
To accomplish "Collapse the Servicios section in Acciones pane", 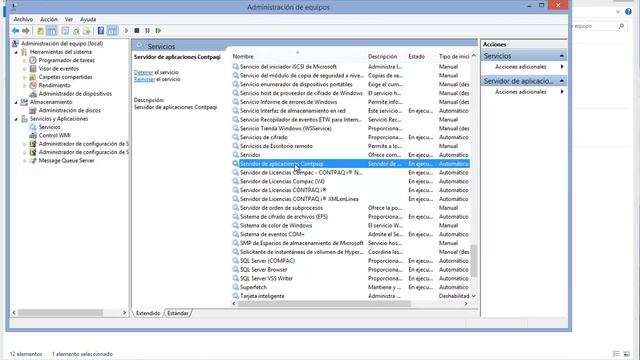I will (562, 56).
